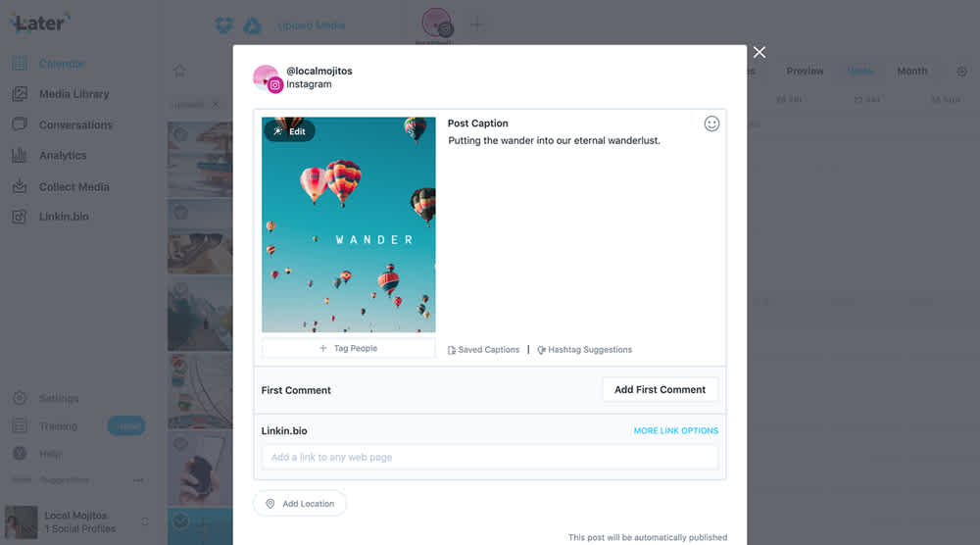Image resolution: width=980 pixels, height=545 pixels.
Task: Click the Linkin.bio sidebar icon
Action: coord(20,217)
